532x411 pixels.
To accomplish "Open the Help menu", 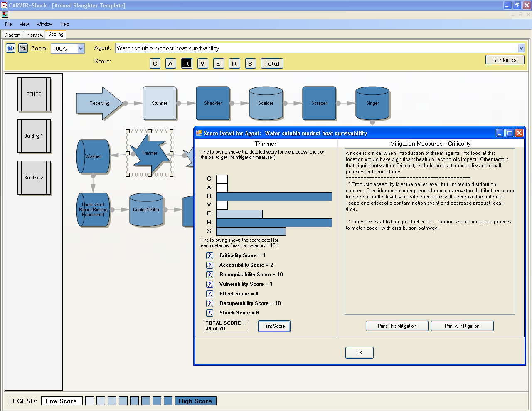I will point(65,24).
